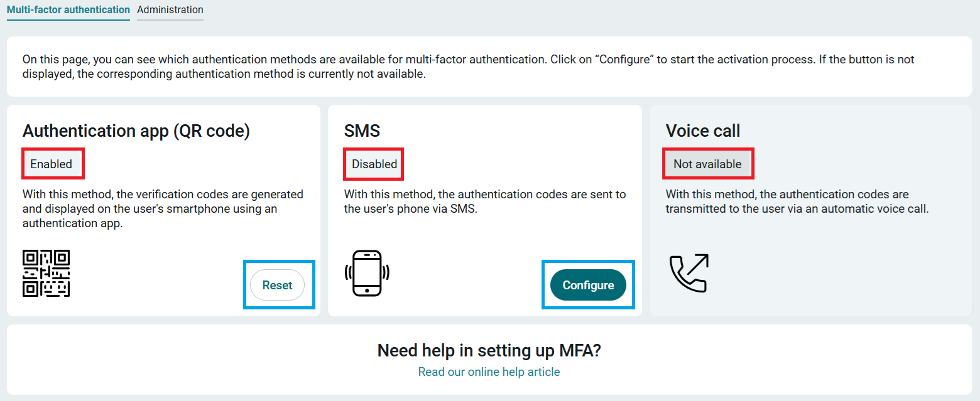Click the 'Authentication app (QR code)' heading

[136, 131]
